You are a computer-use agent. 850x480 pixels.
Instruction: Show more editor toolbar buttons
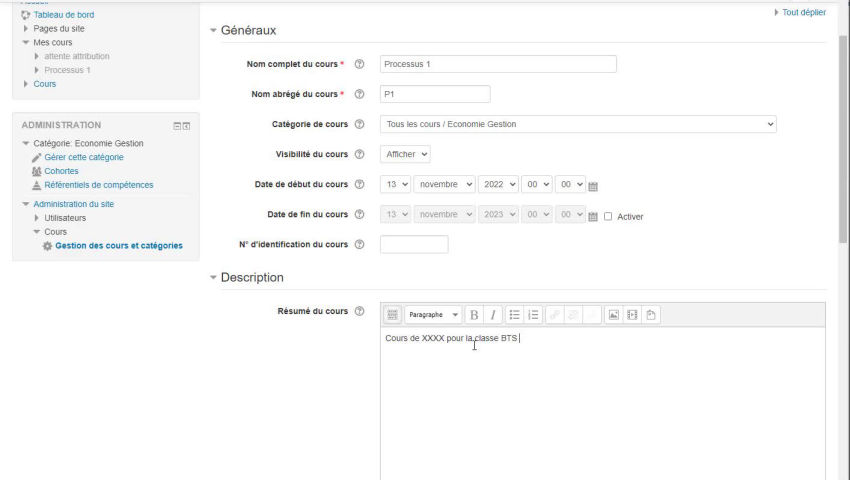(393, 315)
